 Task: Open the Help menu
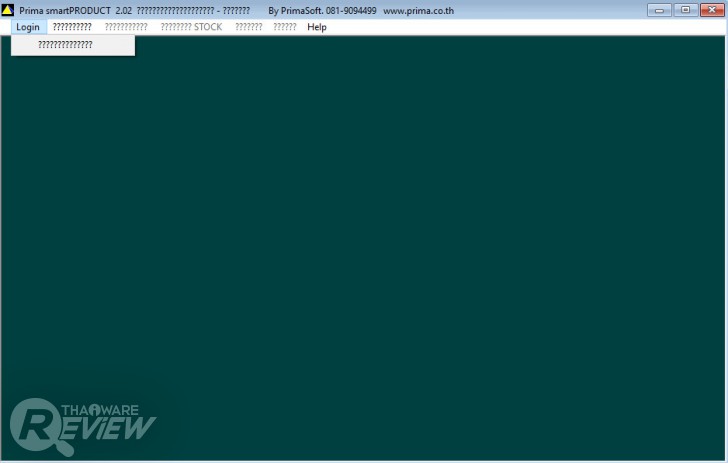tap(317, 27)
